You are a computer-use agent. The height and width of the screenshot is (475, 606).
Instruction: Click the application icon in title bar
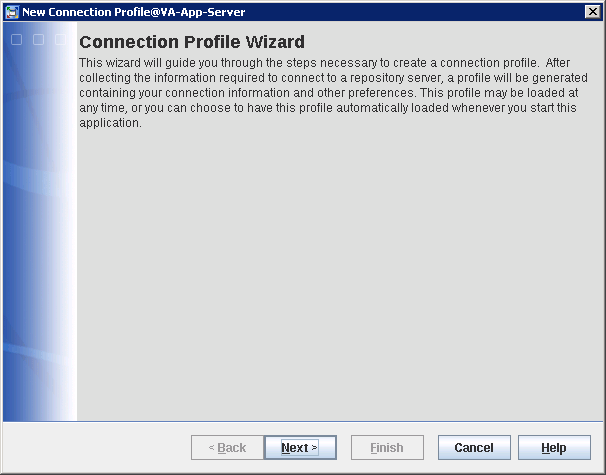pos(11,12)
